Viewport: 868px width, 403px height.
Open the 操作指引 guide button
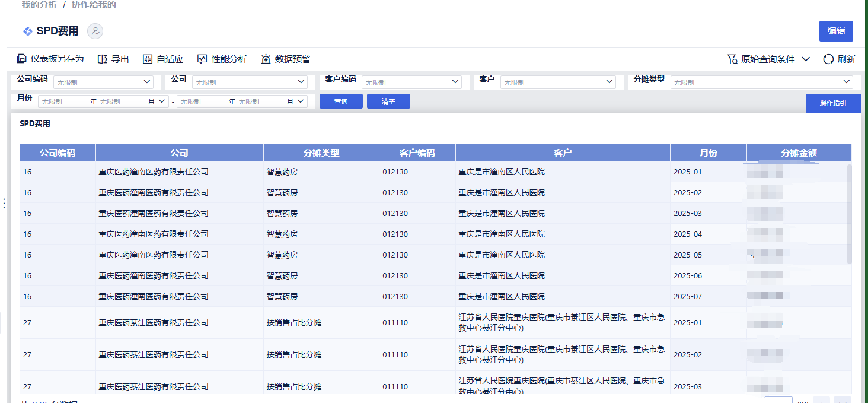point(833,103)
